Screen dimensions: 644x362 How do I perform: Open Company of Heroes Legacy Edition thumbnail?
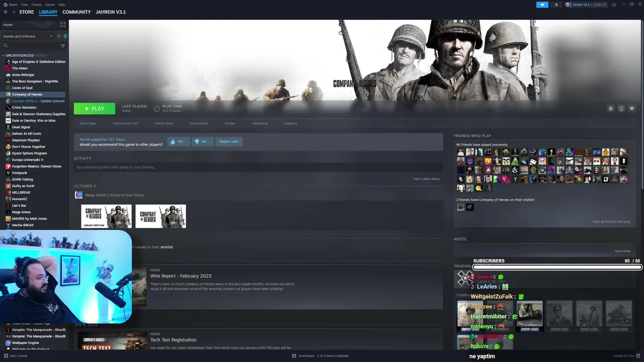point(107,216)
